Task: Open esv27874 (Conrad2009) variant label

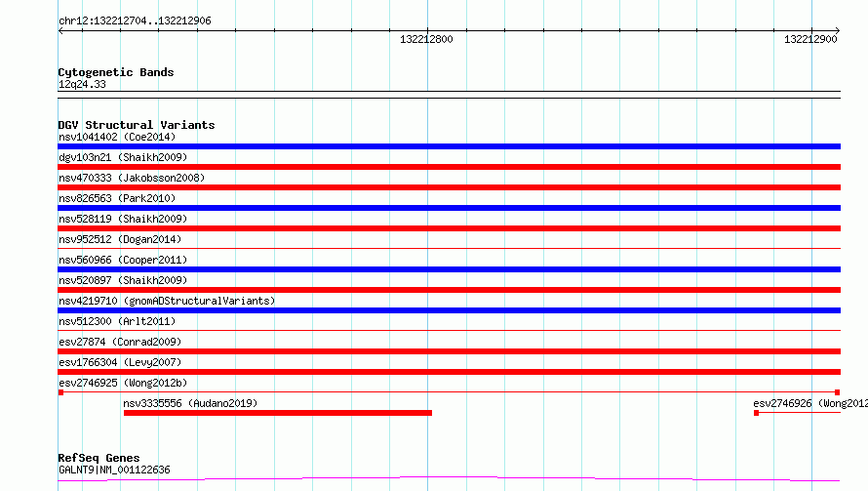Action: coord(120,342)
